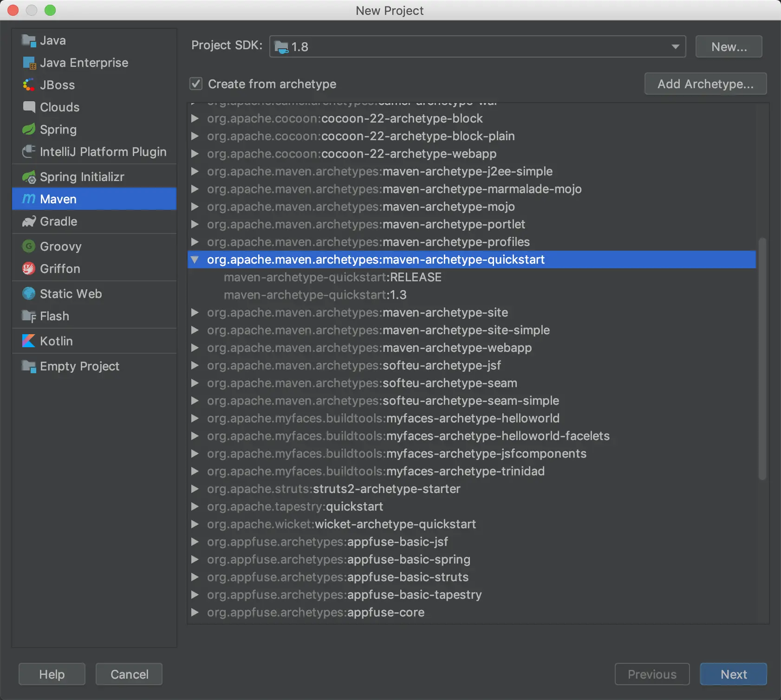Open the Project SDK dropdown
781x700 pixels.
[x=477, y=46]
